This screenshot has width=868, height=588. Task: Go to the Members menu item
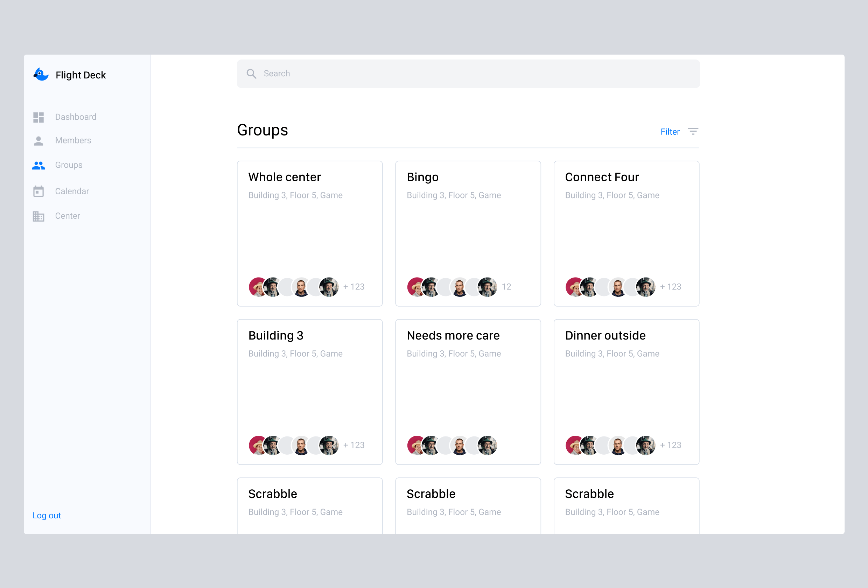(x=73, y=140)
